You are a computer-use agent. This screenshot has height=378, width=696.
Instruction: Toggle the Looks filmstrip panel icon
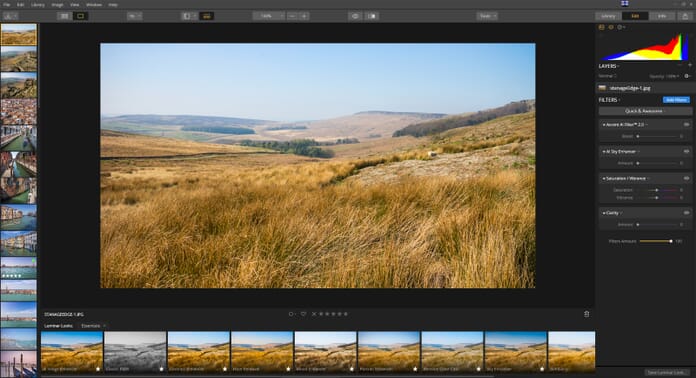coord(206,16)
